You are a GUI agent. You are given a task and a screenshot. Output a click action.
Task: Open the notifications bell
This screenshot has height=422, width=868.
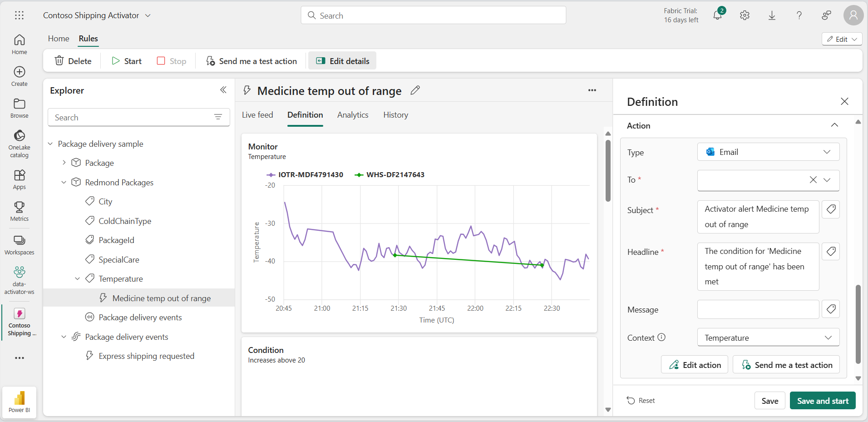(x=717, y=15)
